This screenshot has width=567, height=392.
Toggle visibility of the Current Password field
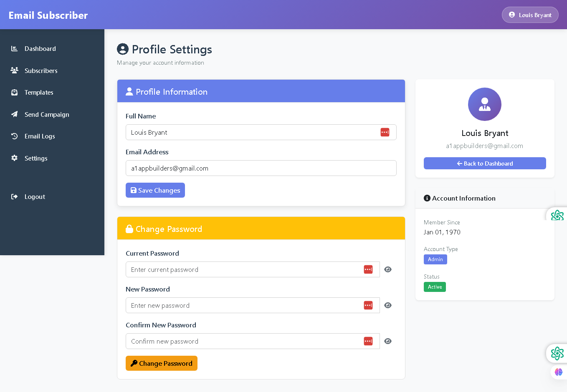point(388,269)
